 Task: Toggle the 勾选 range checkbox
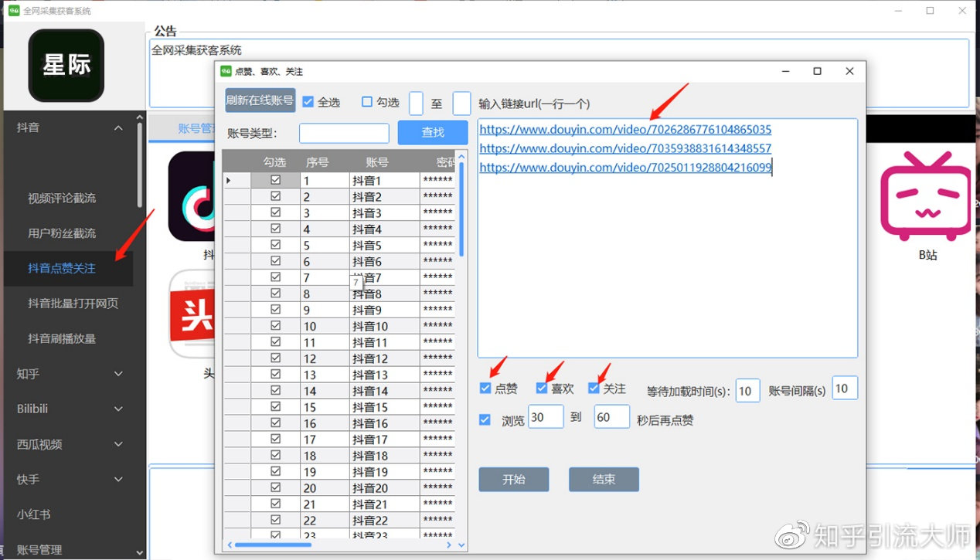point(367,102)
